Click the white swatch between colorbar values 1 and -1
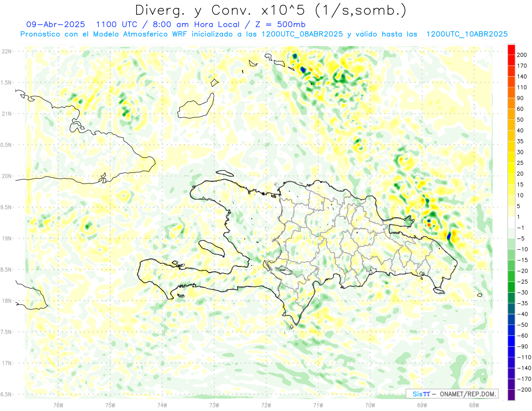 (511, 222)
